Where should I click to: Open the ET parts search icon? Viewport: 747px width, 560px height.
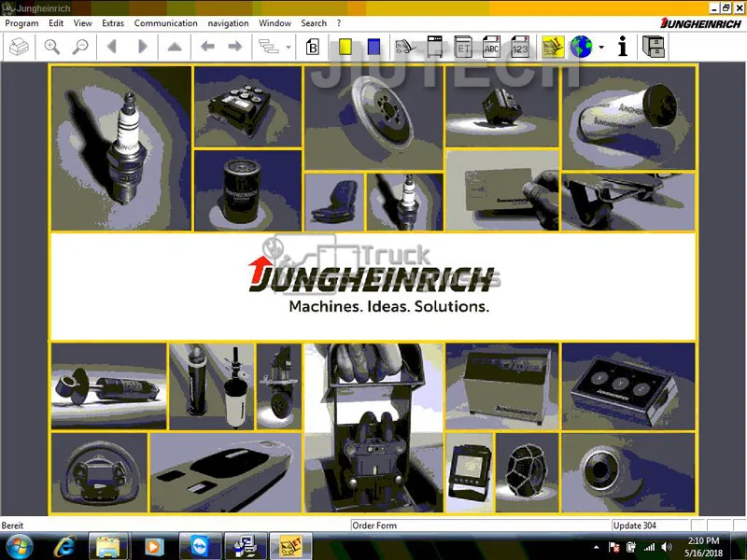pos(463,47)
